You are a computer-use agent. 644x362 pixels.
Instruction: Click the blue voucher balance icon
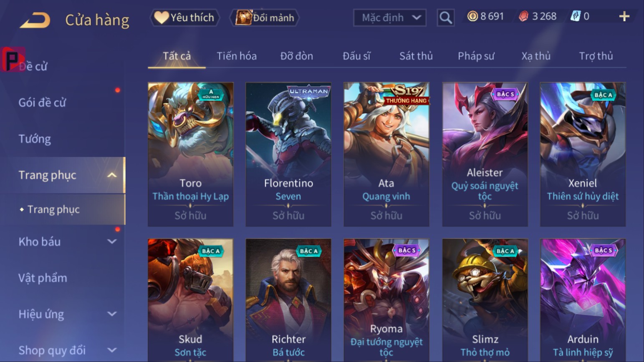[x=576, y=16]
